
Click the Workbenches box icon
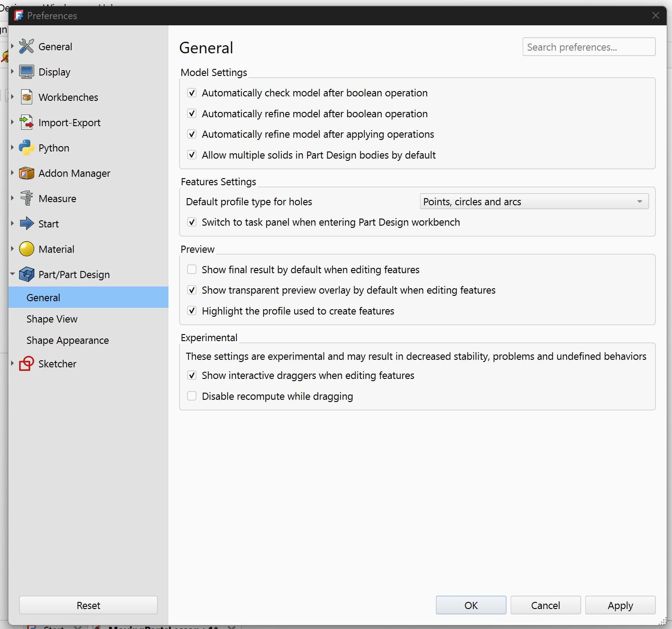coord(27,97)
